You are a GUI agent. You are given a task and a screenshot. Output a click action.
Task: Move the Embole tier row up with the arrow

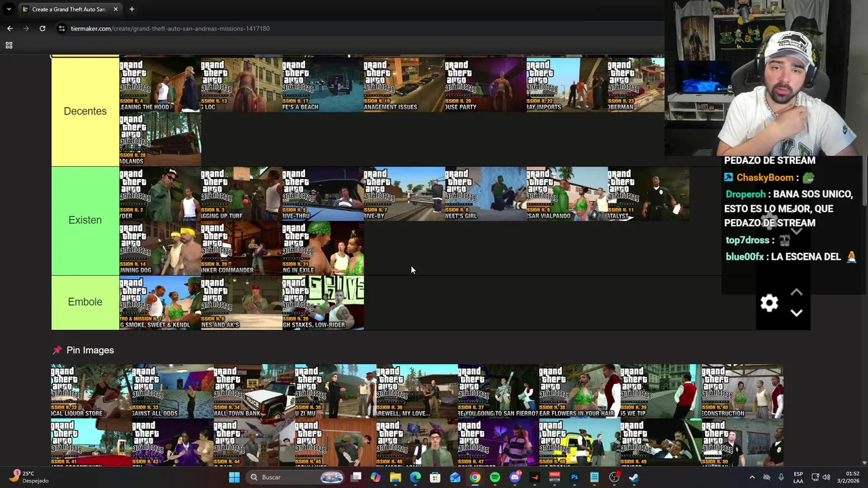coord(796,292)
